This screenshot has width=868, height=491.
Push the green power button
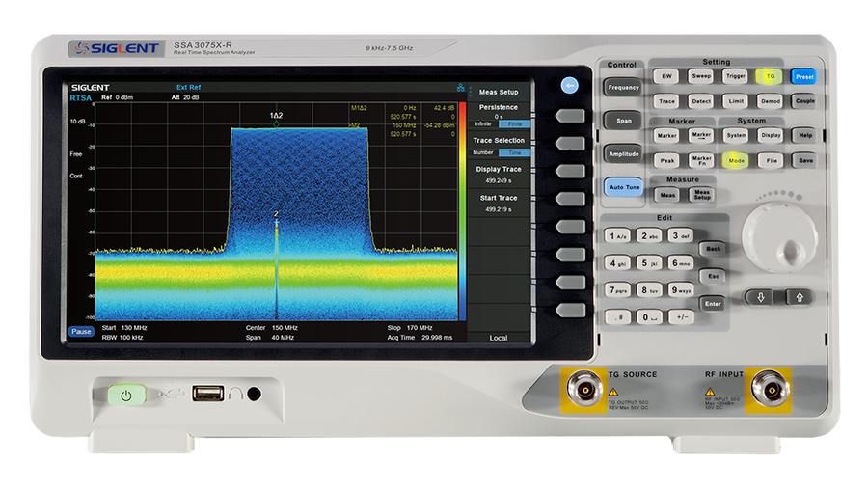[126, 396]
